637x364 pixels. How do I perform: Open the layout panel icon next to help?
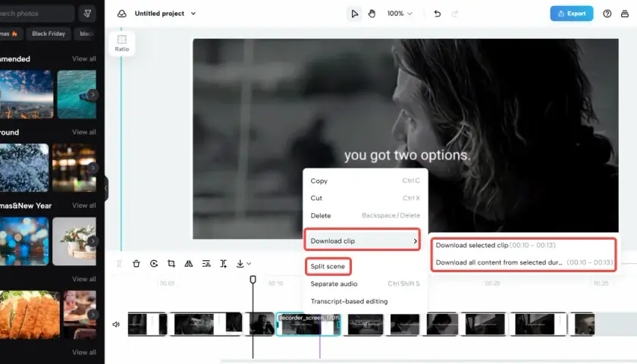coord(624,14)
